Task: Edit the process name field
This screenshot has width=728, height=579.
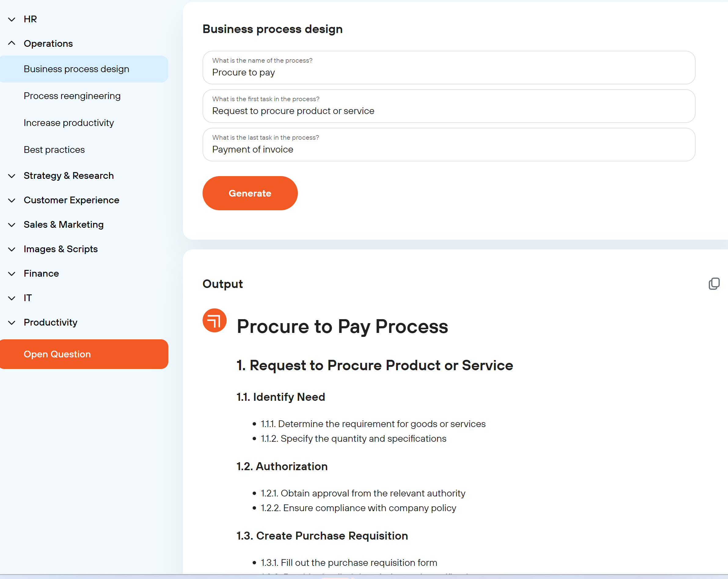Action: click(x=448, y=72)
